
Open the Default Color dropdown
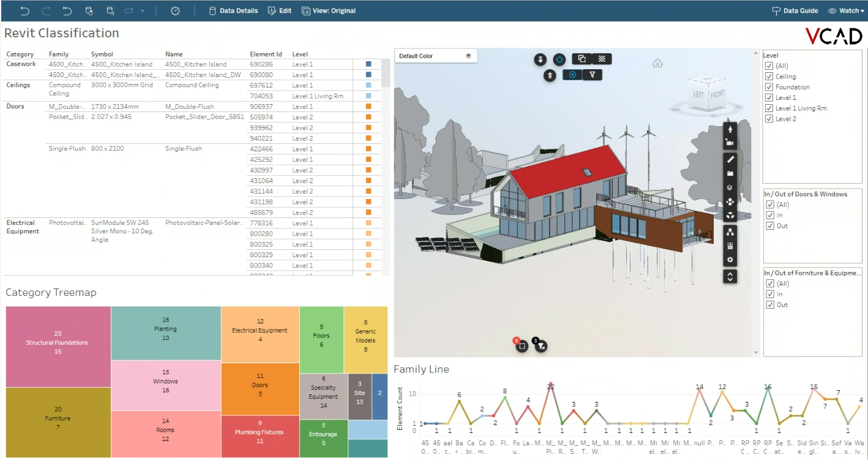pos(436,56)
